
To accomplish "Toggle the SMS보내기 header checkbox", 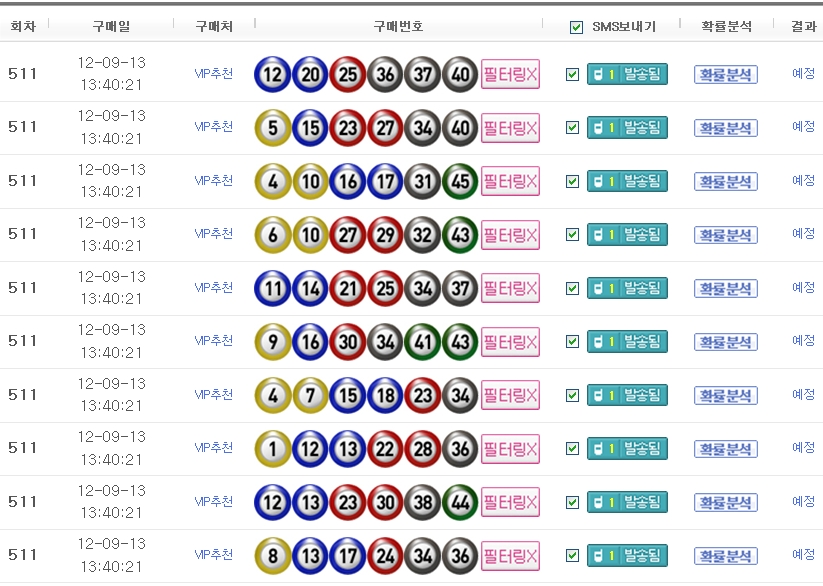I will click(x=576, y=27).
